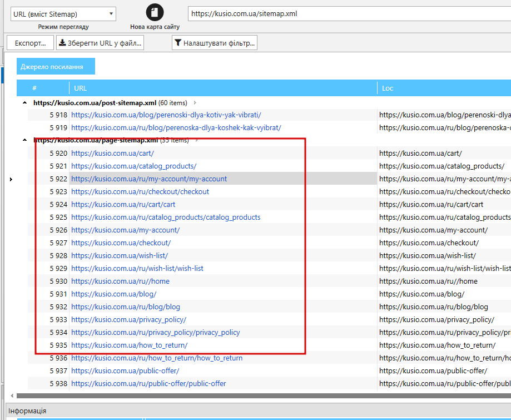Open ru/privacy_policy/privacy_policy link
Viewport: 511px width, 420px height.
[156, 332]
